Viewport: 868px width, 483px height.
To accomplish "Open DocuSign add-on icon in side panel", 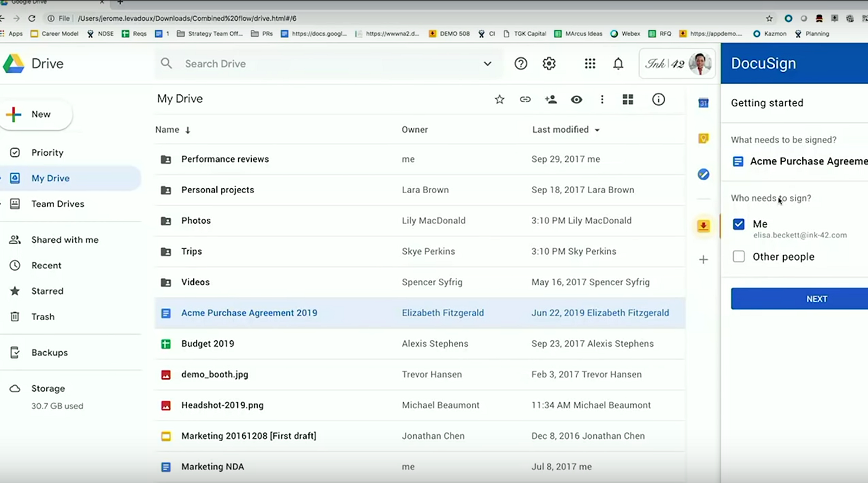I will pyautogui.click(x=704, y=226).
